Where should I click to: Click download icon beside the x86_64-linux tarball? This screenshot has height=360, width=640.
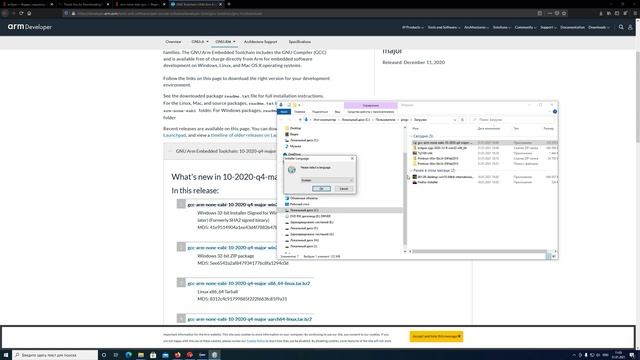(x=181, y=282)
